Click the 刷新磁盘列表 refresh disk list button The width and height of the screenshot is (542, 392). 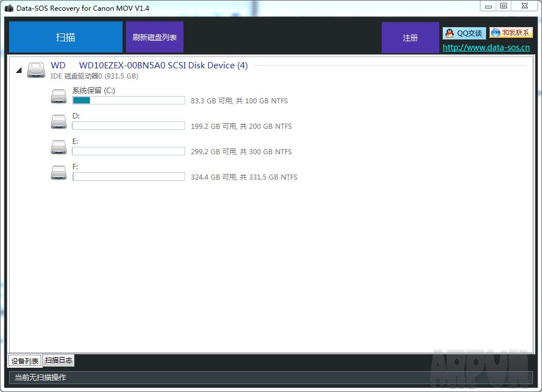155,37
